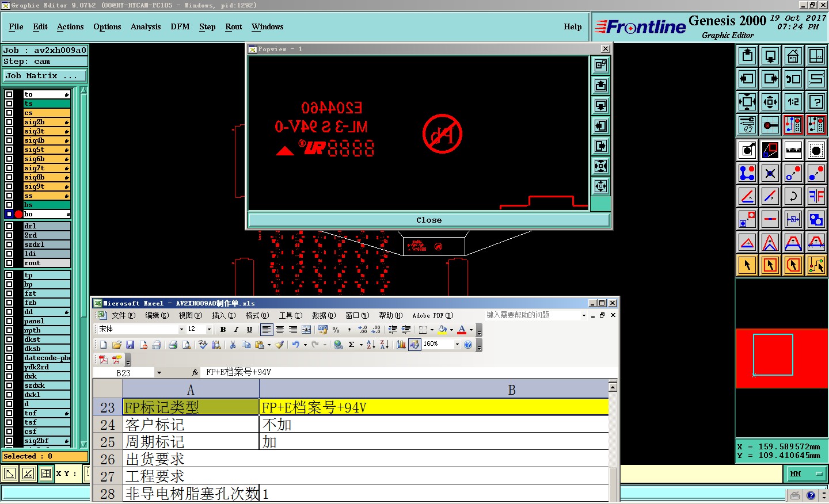Viewport: 829px width, 504px height.
Task: Click the Excel Save disk icon
Action: (x=130, y=345)
